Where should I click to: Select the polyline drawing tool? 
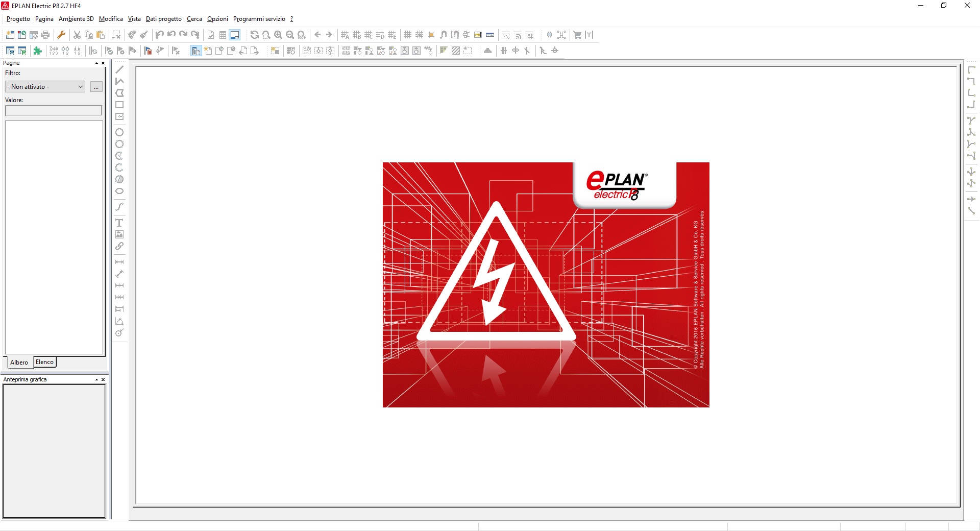coord(119,81)
